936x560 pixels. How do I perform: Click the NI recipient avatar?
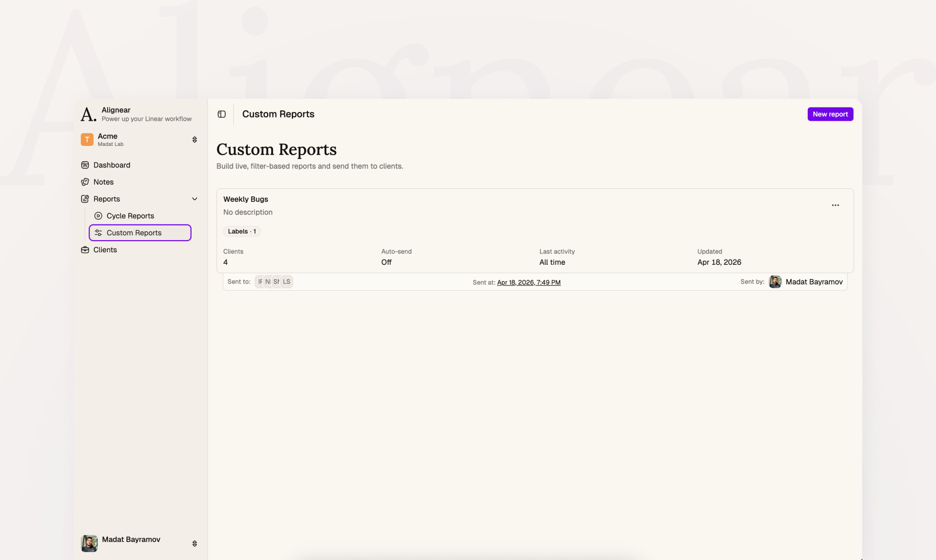point(268,281)
